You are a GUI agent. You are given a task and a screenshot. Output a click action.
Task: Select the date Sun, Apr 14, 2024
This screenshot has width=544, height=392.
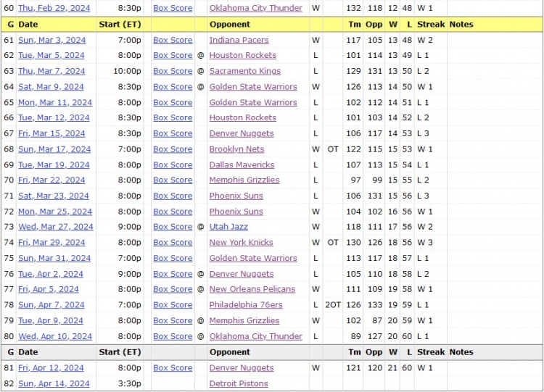(x=54, y=383)
